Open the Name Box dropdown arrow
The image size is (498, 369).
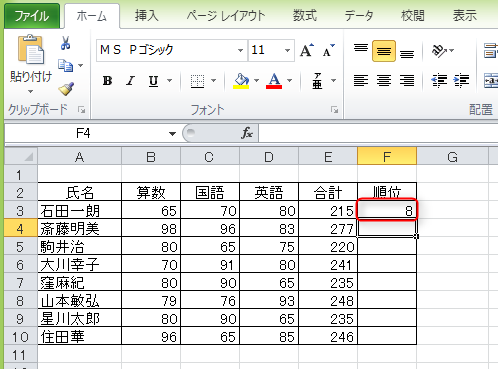(x=172, y=134)
